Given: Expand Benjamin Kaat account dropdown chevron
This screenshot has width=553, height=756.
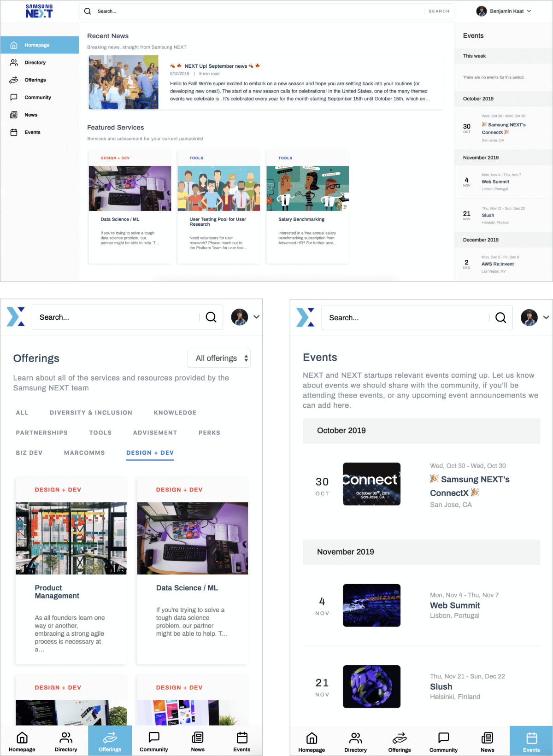Looking at the screenshot, I should pos(529,11).
